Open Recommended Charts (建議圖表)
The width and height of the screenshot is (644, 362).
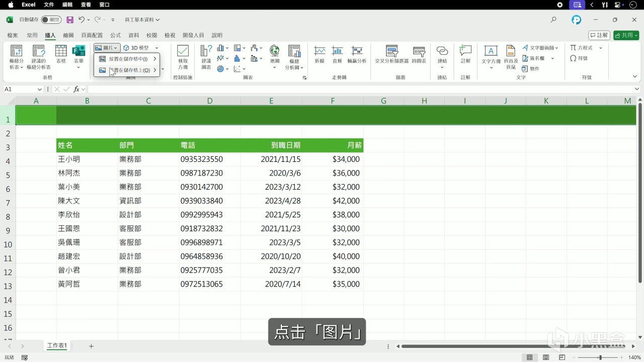(206, 57)
